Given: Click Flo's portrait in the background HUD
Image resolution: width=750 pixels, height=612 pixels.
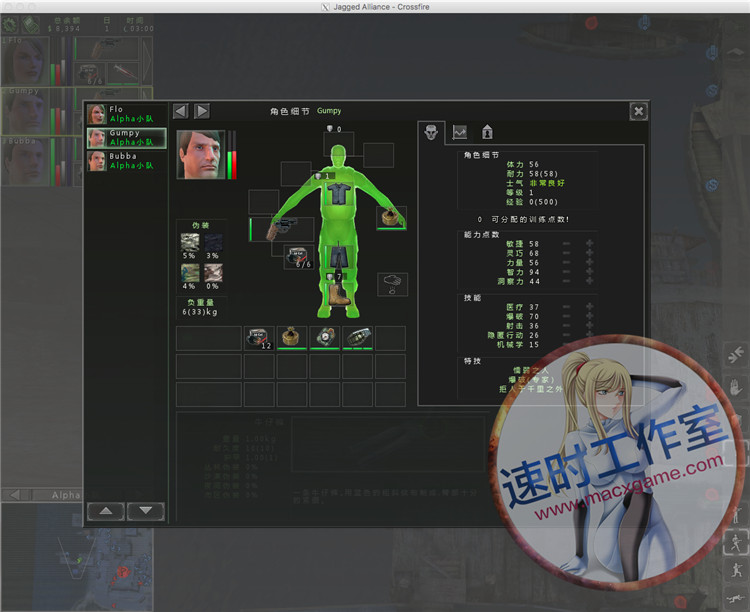Looking at the screenshot, I should pos(25,61).
